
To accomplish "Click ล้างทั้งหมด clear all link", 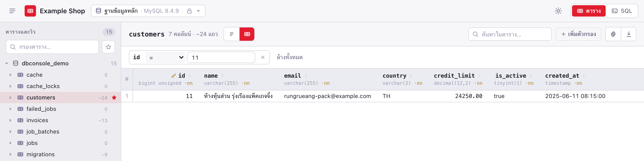I will pos(290,58).
